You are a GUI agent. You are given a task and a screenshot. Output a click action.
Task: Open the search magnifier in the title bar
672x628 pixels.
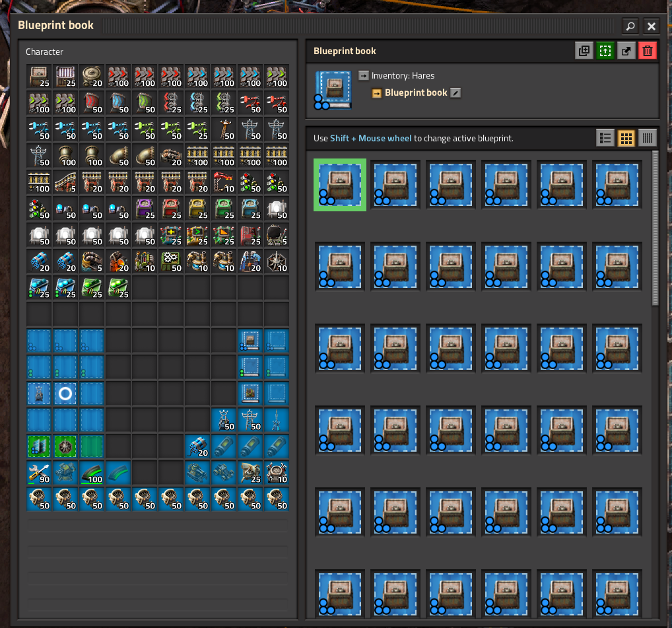coord(630,26)
